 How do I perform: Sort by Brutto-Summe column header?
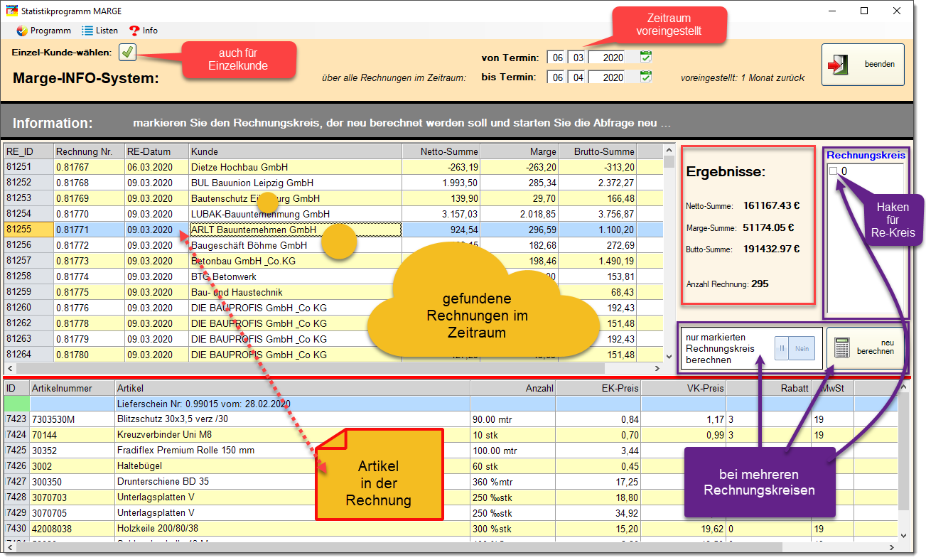pyautogui.click(x=598, y=151)
